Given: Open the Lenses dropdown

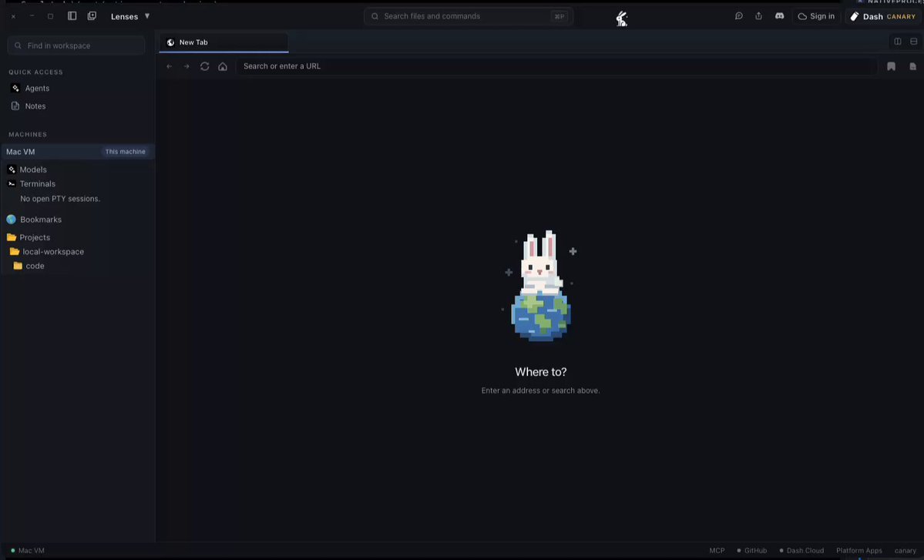Looking at the screenshot, I should click(x=130, y=16).
